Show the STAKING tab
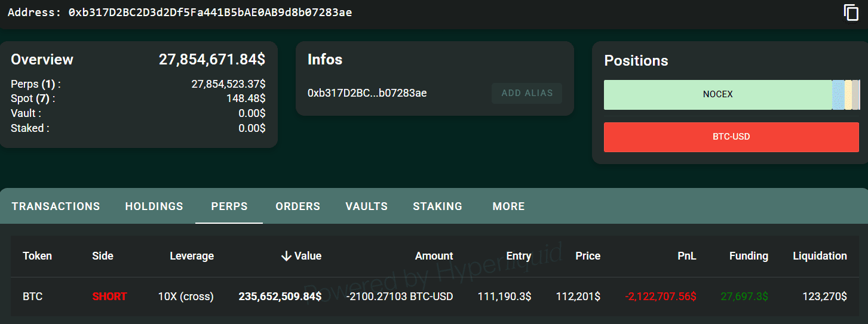This screenshot has width=868, height=324. pyautogui.click(x=438, y=206)
